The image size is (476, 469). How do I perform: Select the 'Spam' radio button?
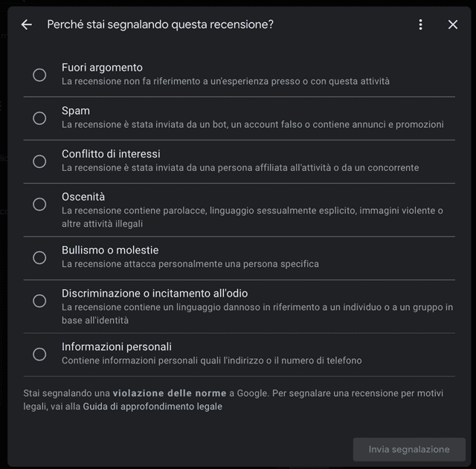pyautogui.click(x=39, y=117)
